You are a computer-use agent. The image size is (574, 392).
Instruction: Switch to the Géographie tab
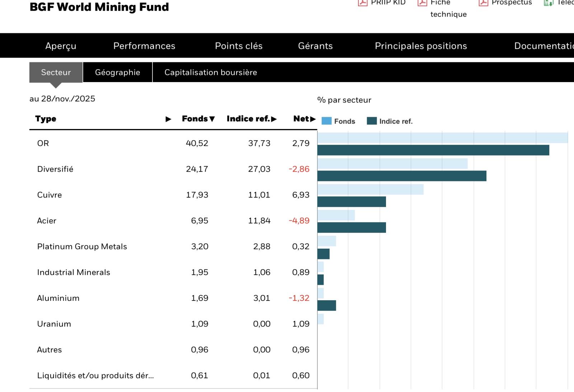coord(117,72)
